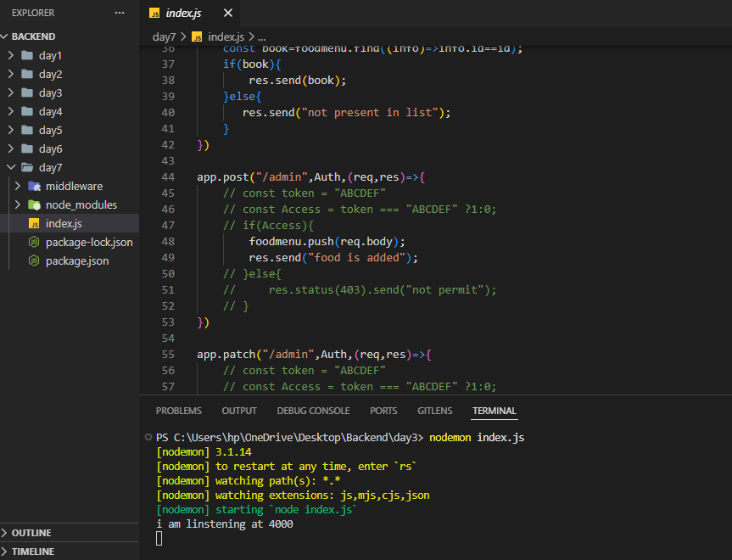This screenshot has height=560, width=732.
Task: Click EXPLORER panel title
Action: point(33,13)
